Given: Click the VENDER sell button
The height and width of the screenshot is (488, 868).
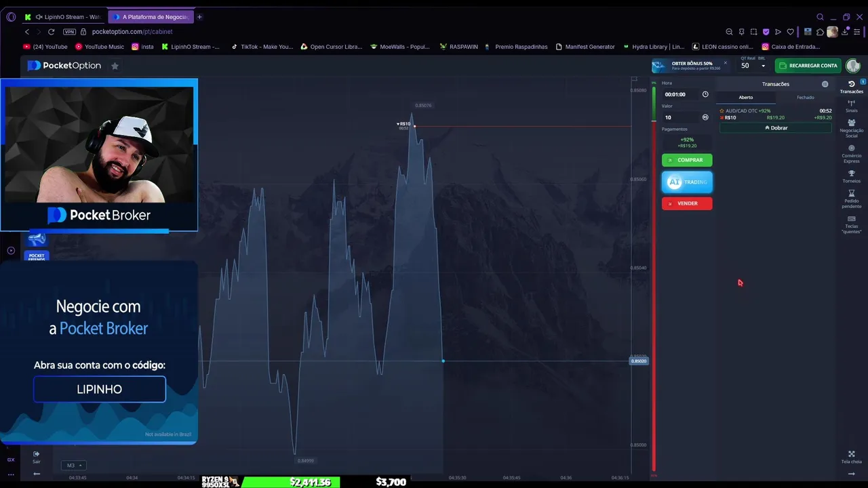Looking at the screenshot, I should point(687,203).
